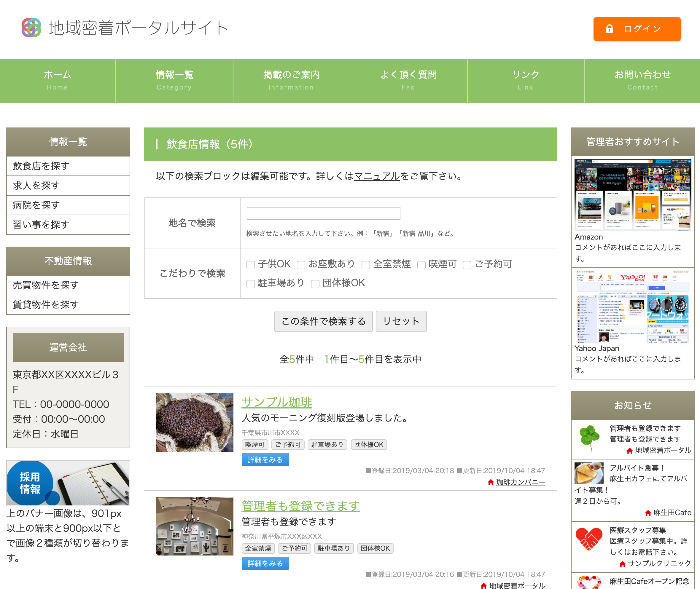This screenshot has width=700, height=589.
Task: Open 賃貸物件を探す in sidebar
Action: pyautogui.click(x=68, y=304)
